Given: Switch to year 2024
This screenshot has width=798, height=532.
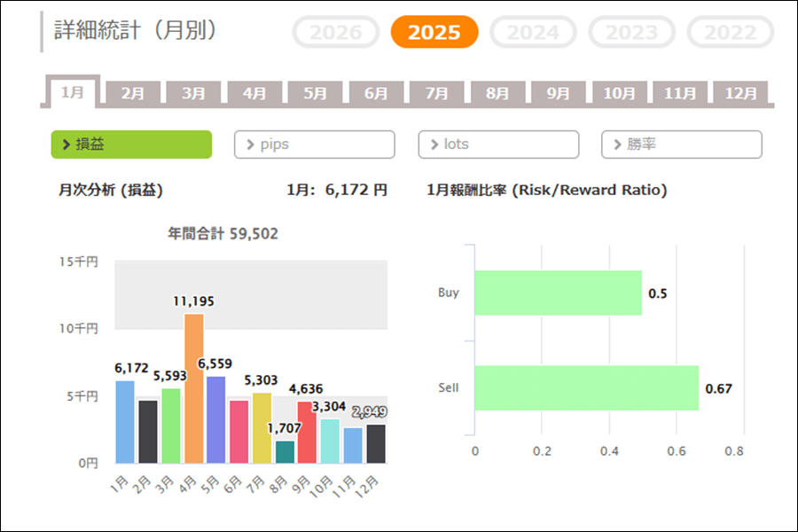Looking at the screenshot, I should [533, 33].
